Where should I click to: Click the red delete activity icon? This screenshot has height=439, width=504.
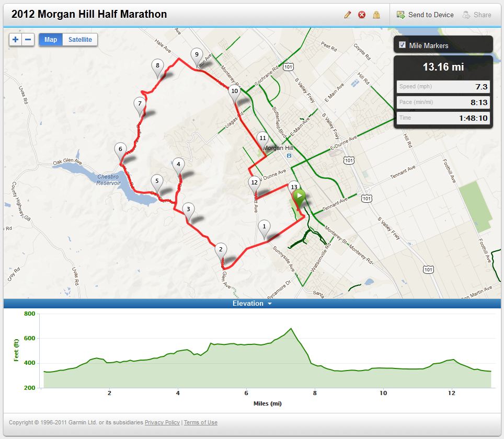(x=362, y=15)
